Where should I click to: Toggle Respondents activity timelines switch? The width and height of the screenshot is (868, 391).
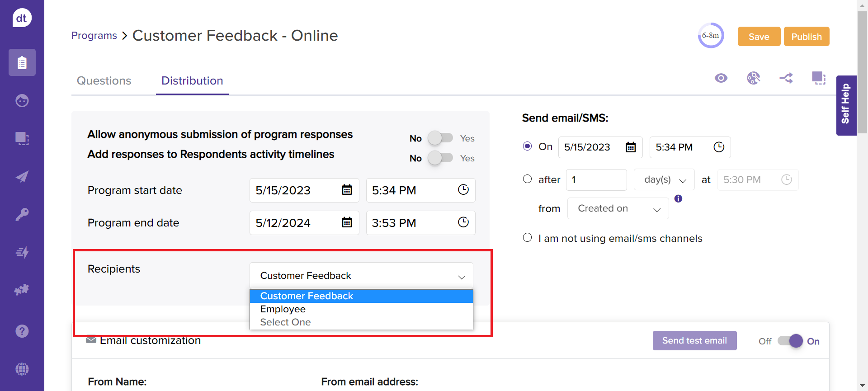point(440,158)
